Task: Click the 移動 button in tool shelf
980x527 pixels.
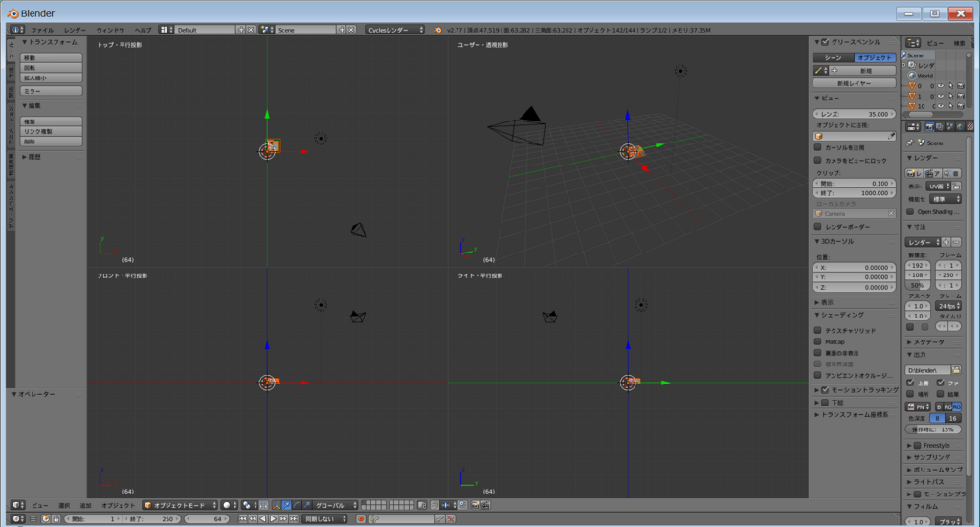Action: (52, 58)
